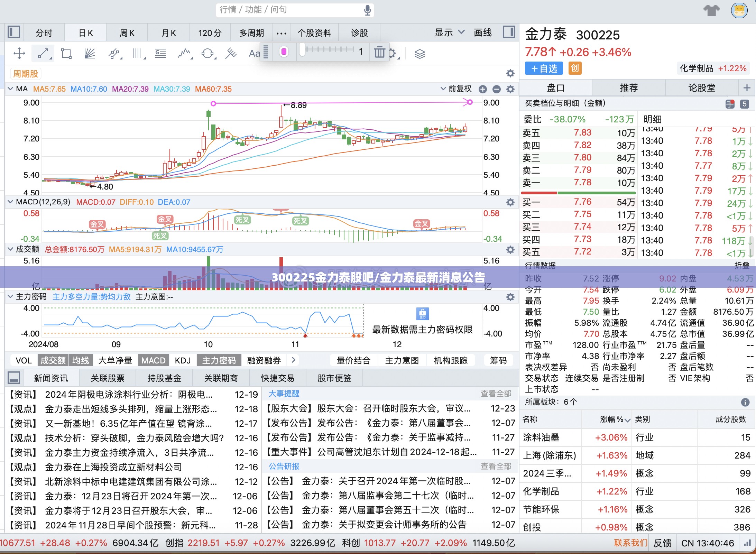Switch to 推荐 tab in right panel
The image size is (756, 554).
[x=628, y=87]
